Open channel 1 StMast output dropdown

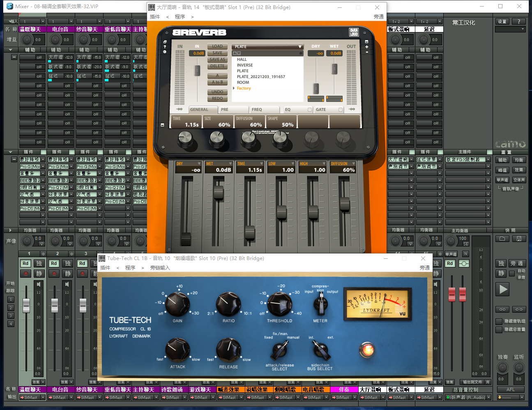point(43,397)
